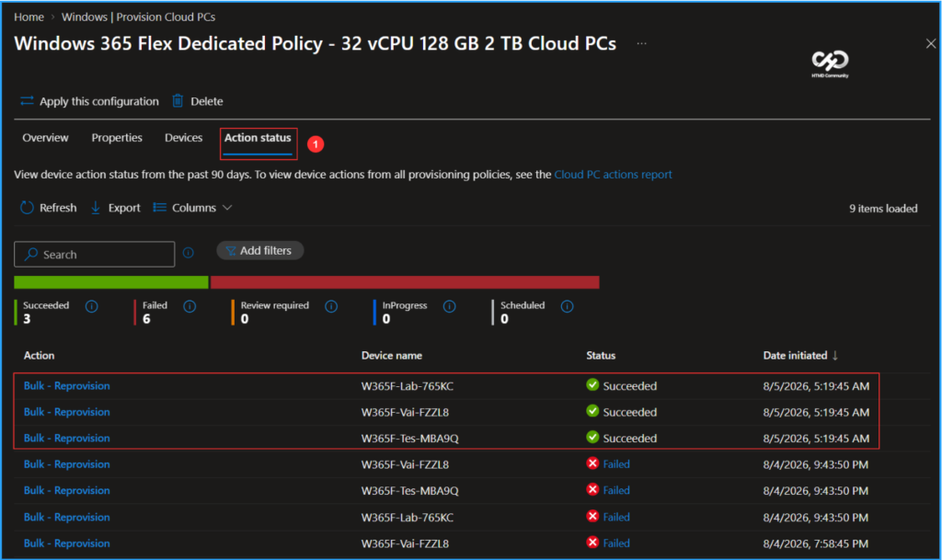Click inside the Search input field
Viewport: 942px width, 560px height.
pos(95,254)
